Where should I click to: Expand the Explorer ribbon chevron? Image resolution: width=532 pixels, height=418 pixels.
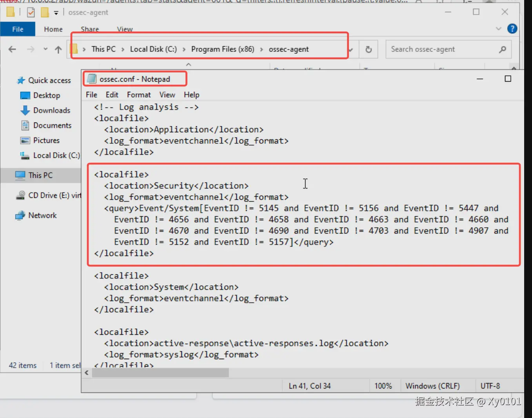(x=499, y=29)
